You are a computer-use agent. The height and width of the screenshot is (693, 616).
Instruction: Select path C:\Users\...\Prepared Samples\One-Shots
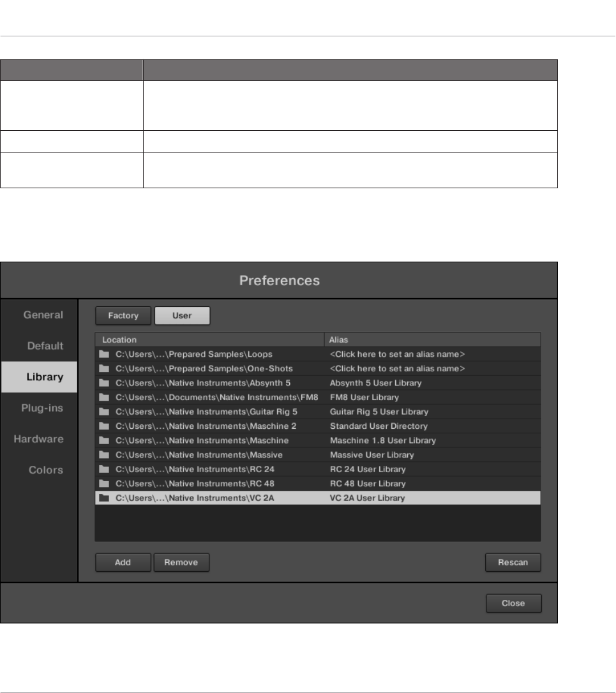click(204, 368)
